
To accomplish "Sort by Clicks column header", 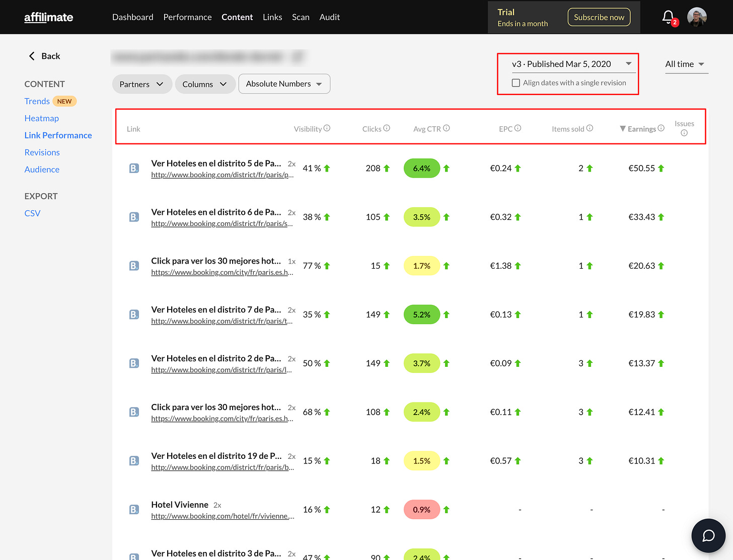I will [372, 129].
